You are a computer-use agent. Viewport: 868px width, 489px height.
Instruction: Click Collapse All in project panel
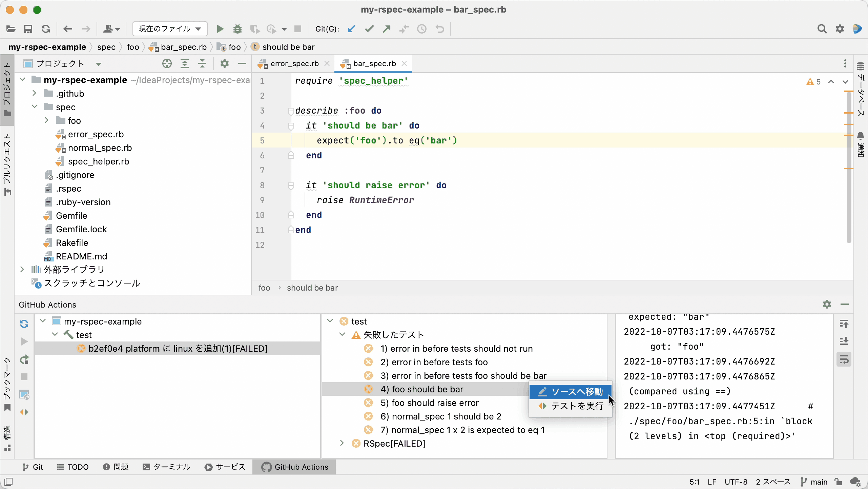[202, 63]
